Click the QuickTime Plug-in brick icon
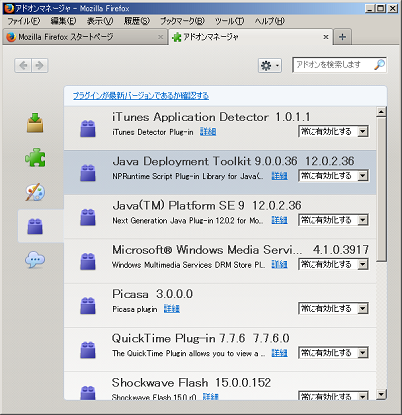Viewport: 402px width, 415px height. 88,350
